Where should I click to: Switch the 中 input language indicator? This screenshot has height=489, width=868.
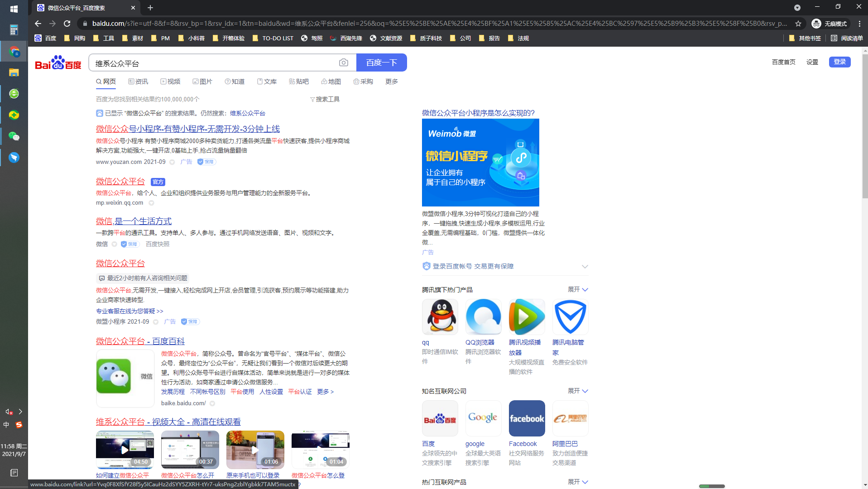pos(6,425)
